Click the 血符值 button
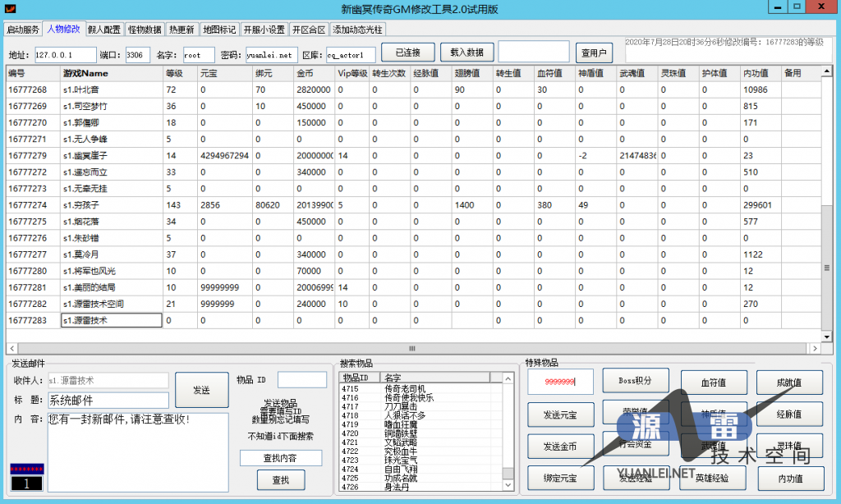The image size is (841, 504). 713,381
